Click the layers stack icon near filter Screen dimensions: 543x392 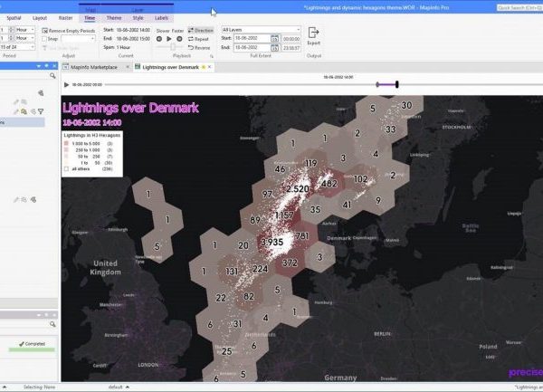(33, 111)
